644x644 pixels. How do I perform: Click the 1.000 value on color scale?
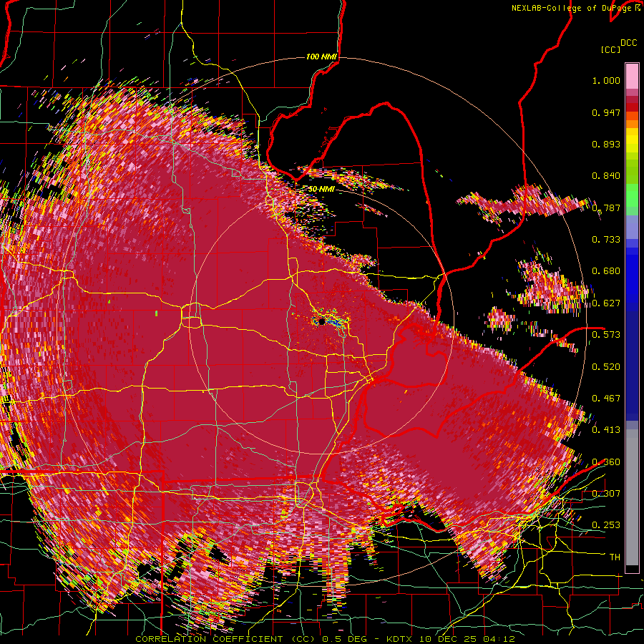click(x=606, y=80)
